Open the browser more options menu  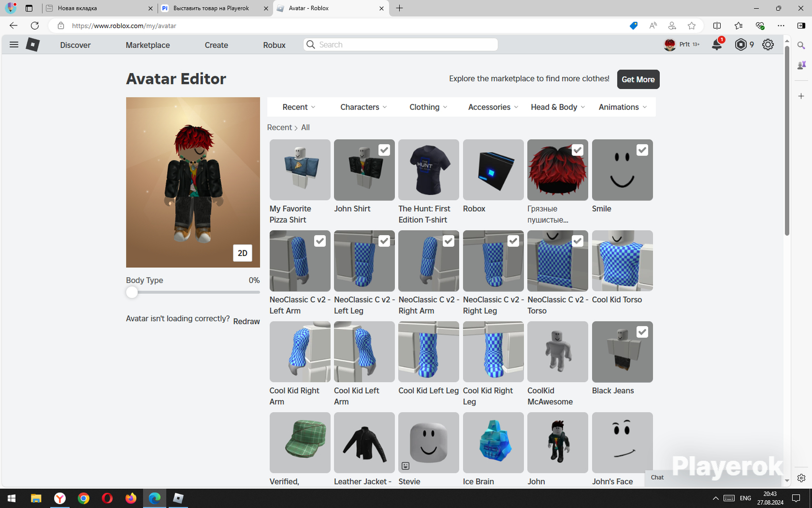781,25
